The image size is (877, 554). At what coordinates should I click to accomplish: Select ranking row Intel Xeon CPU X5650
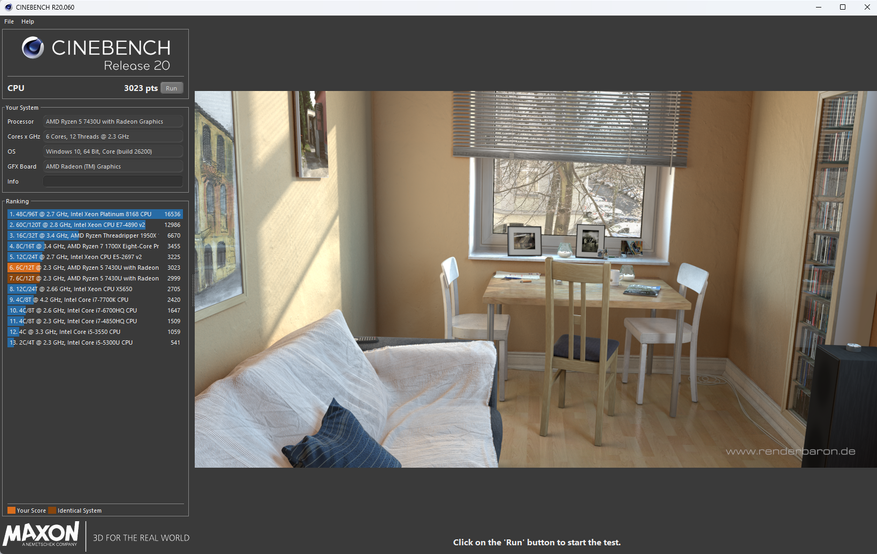(x=95, y=289)
